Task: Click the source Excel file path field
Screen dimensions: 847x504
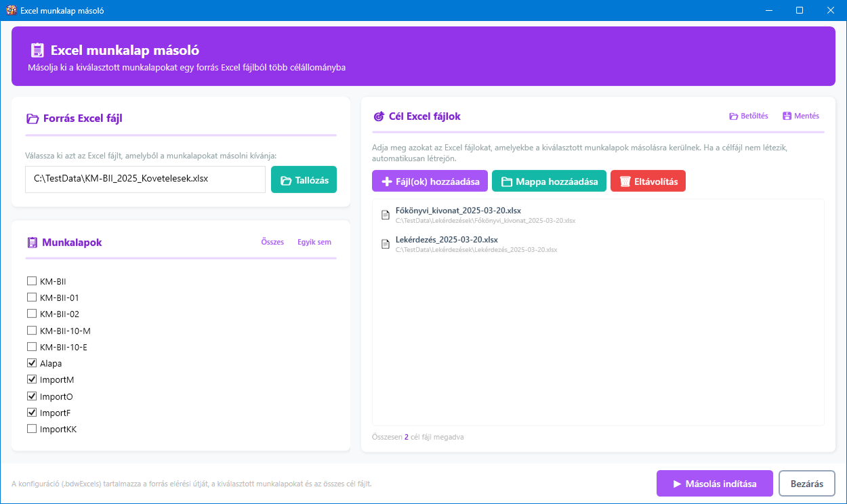Action: 145,180
